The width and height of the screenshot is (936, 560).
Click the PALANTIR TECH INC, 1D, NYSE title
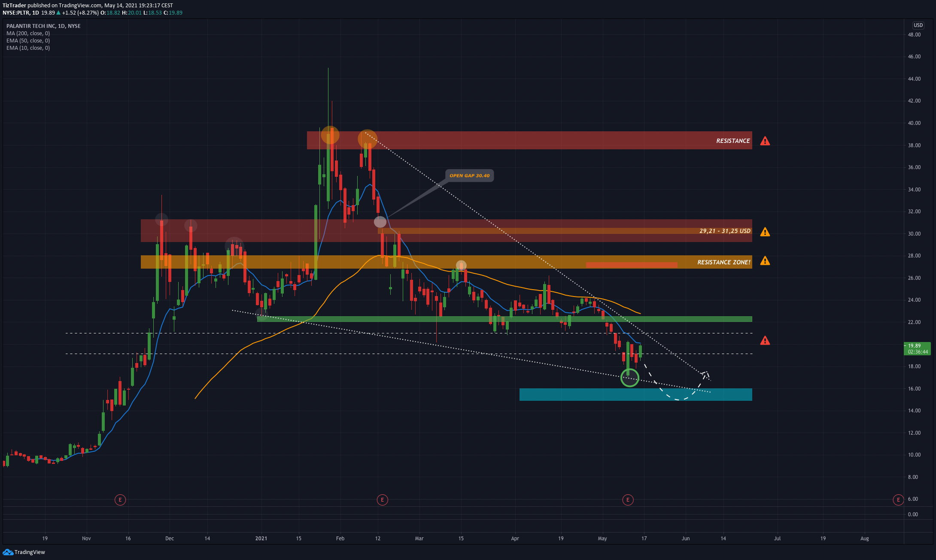point(43,26)
